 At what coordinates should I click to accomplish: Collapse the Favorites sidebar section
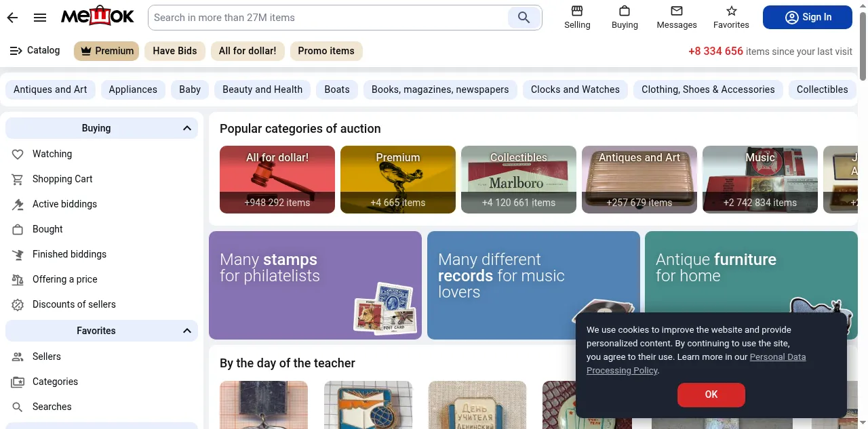[x=187, y=331]
